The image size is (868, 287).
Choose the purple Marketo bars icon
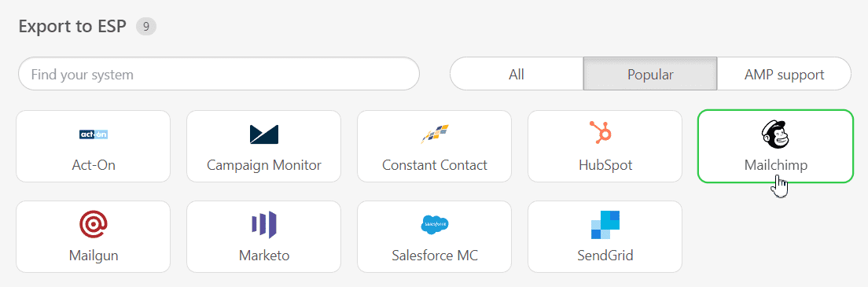264,225
